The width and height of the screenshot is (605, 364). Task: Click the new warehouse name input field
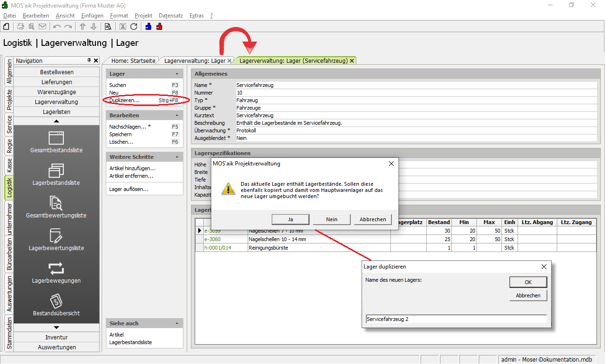456,319
